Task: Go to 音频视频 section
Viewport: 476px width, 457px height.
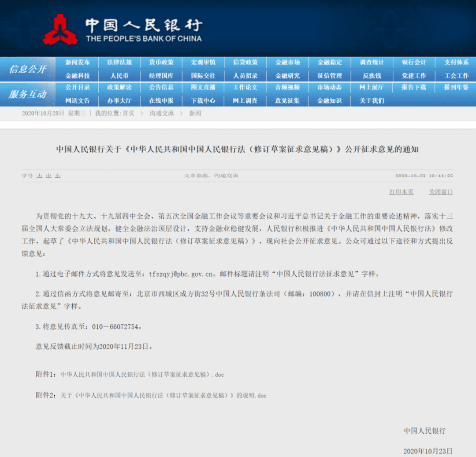Action: (287, 87)
